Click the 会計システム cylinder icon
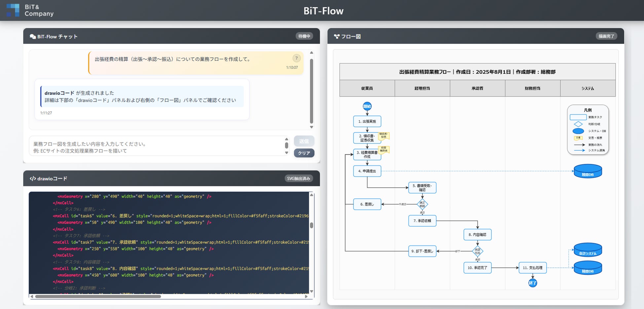The width and height of the screenshot is (644, 309). (588, 250)
